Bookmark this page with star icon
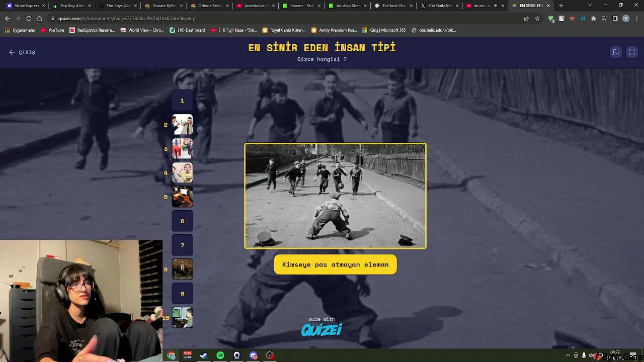This screenshot has height=362, width=644. tap(537, 19)
